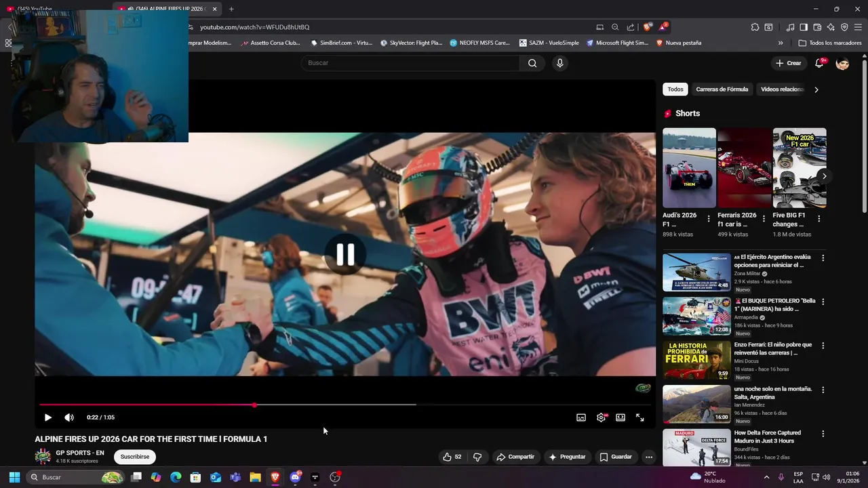Open options for Ferraris 2026 short
The width and height of the screenshot is (868, 488).
(x=764, y=219)
